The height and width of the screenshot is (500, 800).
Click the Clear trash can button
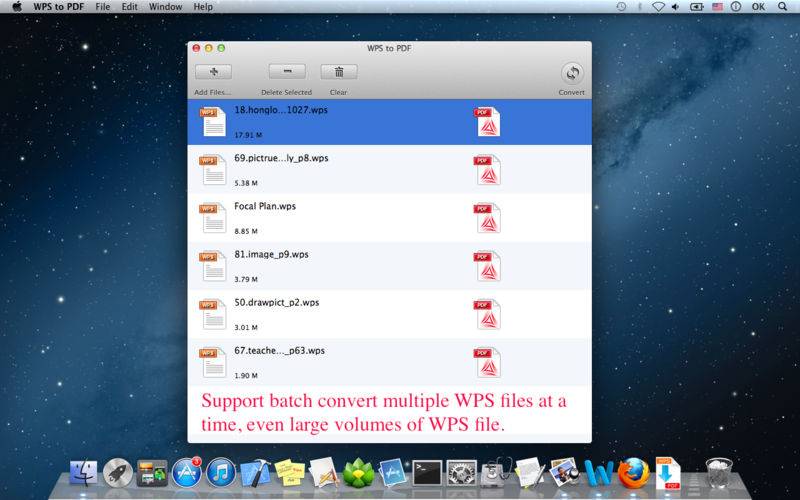click(339, 72)
